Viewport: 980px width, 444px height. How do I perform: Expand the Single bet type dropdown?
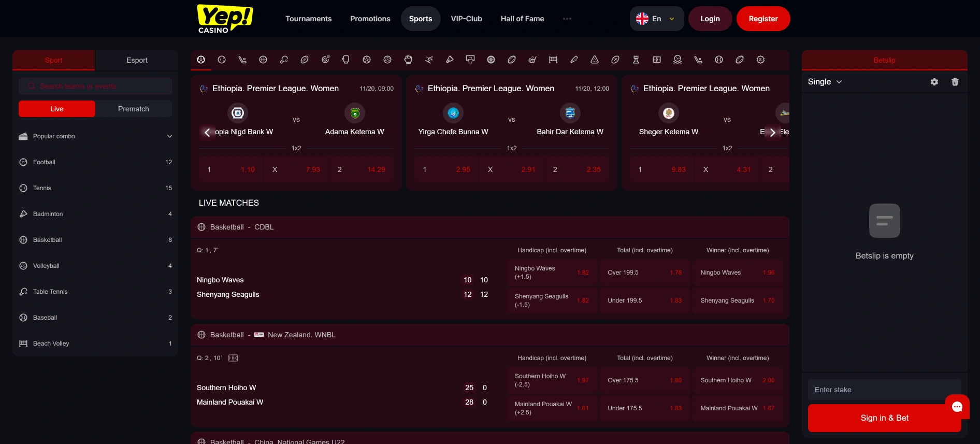[x=825, y=82]
